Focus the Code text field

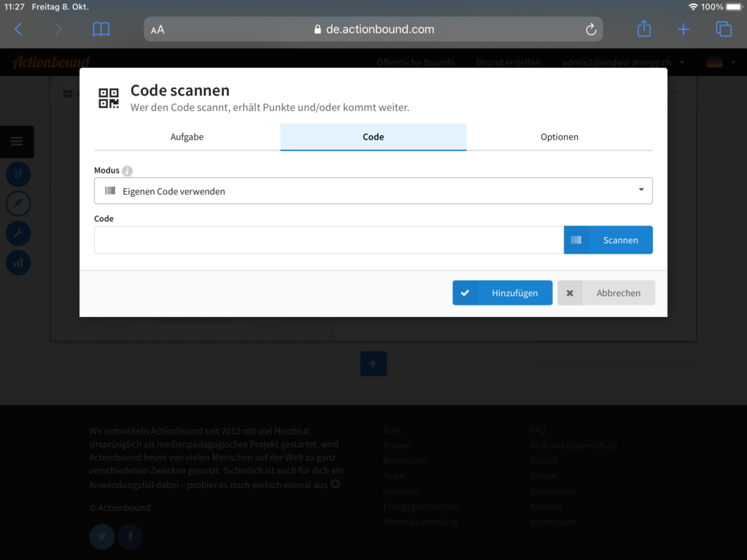(328, 240)
